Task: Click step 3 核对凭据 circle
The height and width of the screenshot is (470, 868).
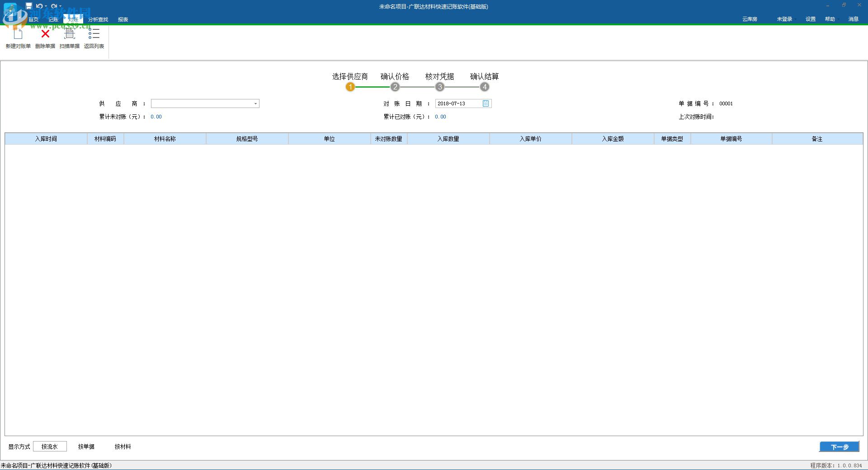Action: point(440,87)
